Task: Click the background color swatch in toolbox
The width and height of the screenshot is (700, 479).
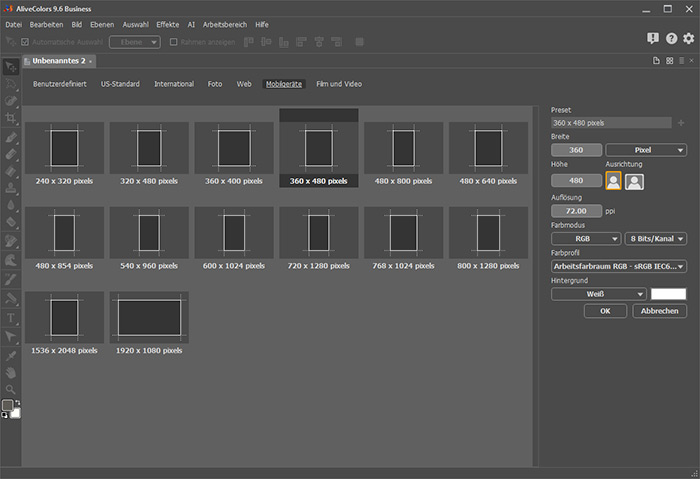Action: pos(16,413)
